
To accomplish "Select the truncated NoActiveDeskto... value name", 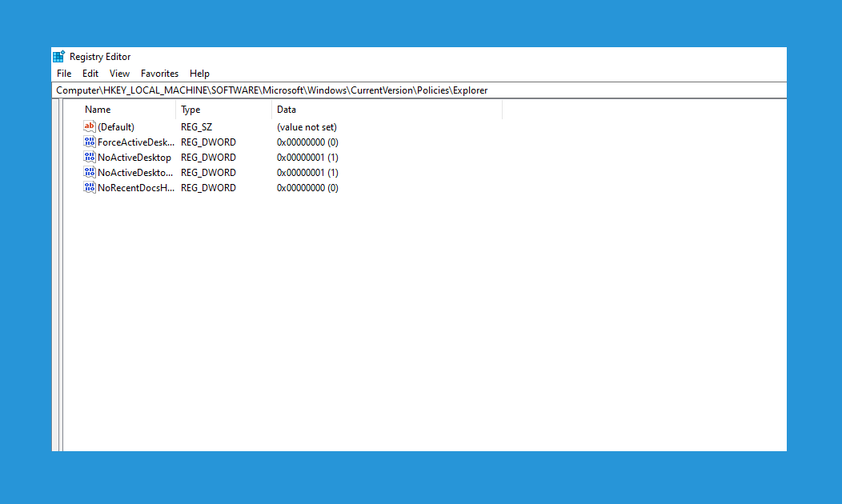I will pyautogui.click(x=135, y=172).
